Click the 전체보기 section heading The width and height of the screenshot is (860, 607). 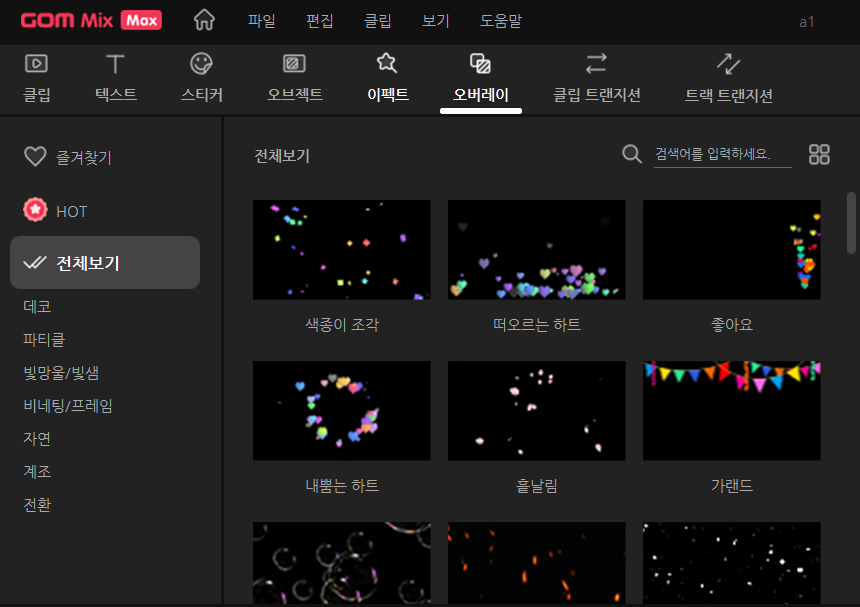point(282,156)
